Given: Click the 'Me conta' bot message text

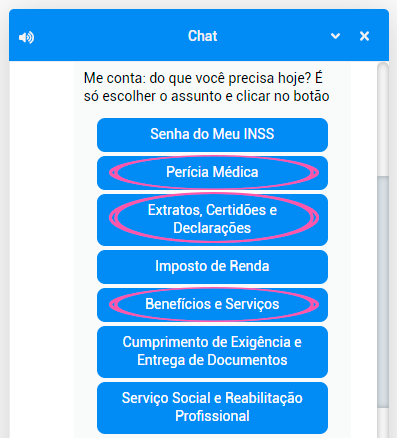Looking at the screenshot, I should (207, 87).
